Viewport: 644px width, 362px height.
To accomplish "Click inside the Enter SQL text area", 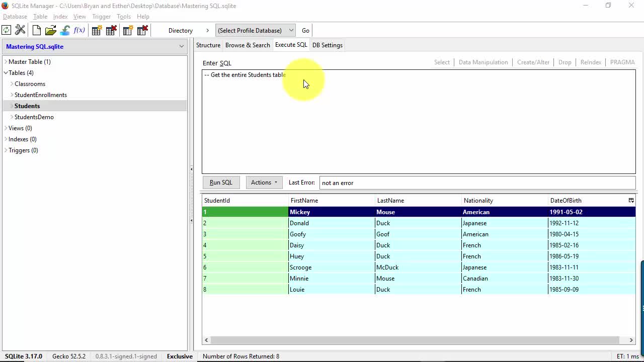I will [x=419, y=126].
